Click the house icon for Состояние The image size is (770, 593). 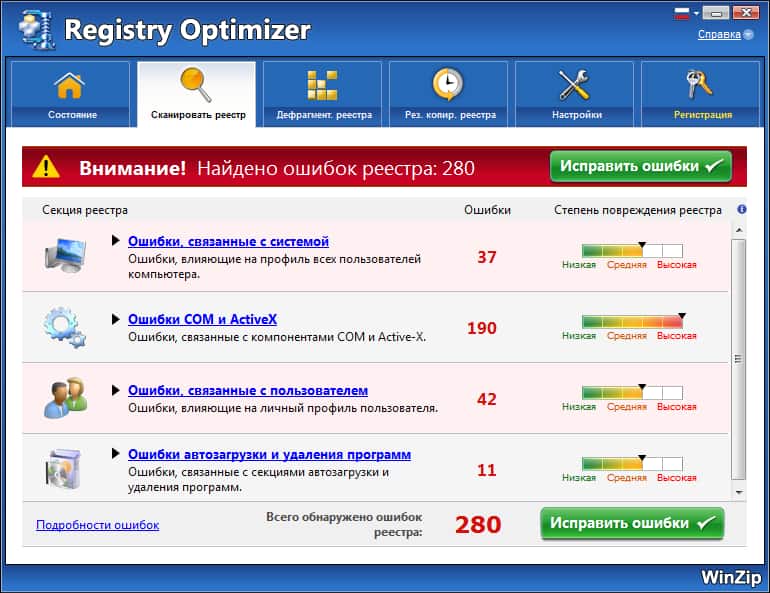pyautogui.click(x=70, y=85)
